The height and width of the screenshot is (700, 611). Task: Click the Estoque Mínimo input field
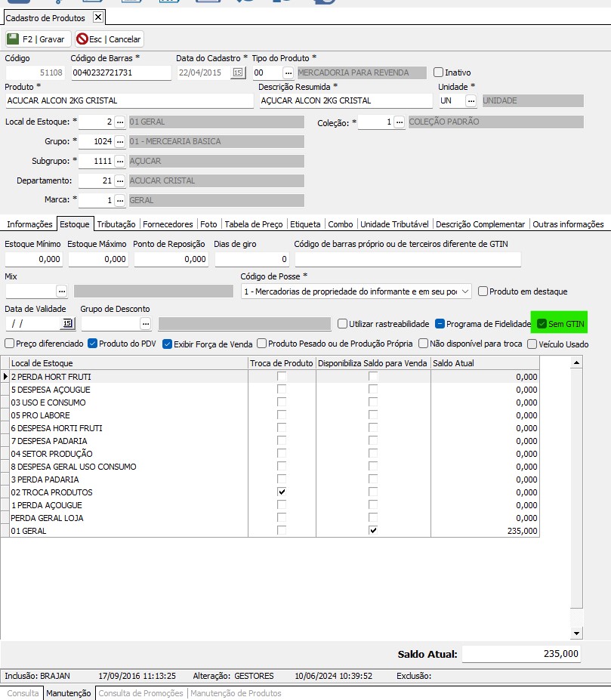[34, 259]
